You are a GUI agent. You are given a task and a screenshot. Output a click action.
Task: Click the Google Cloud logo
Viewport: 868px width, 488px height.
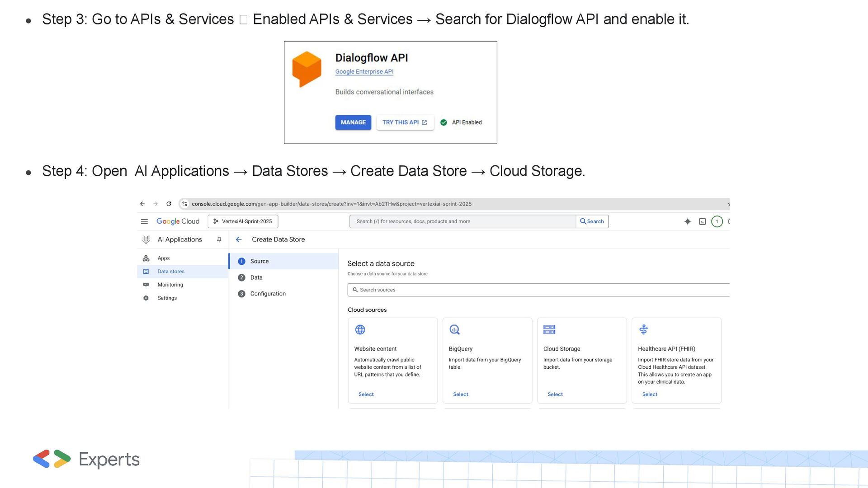(x=178, y=221)
